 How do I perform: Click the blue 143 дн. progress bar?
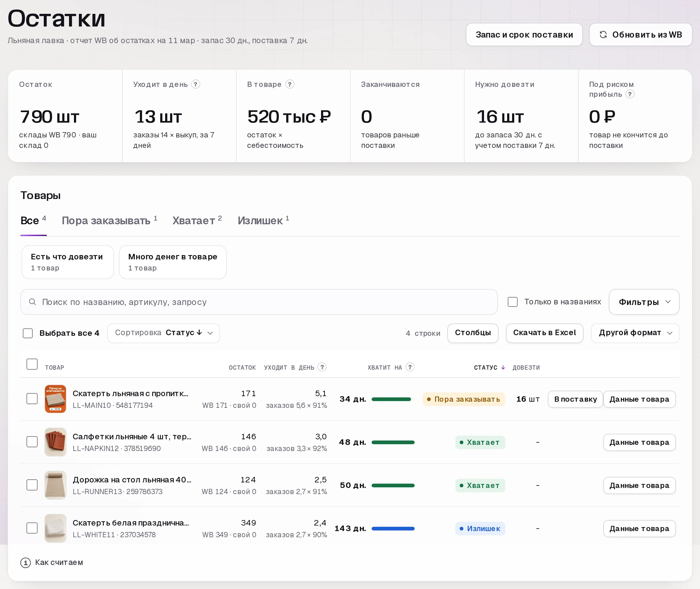[x=393, y=528]
